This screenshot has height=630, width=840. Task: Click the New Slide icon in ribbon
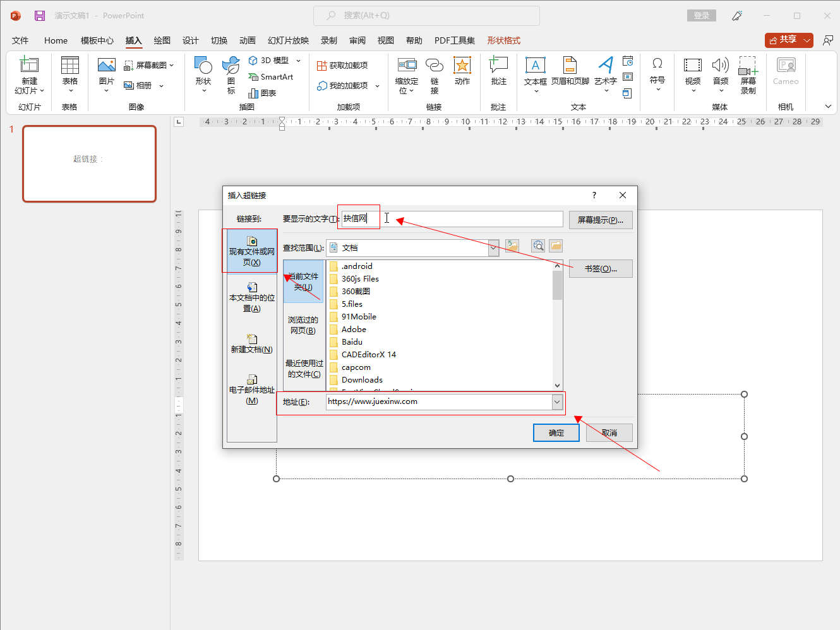pyautogui.click(x=29, y=66)
